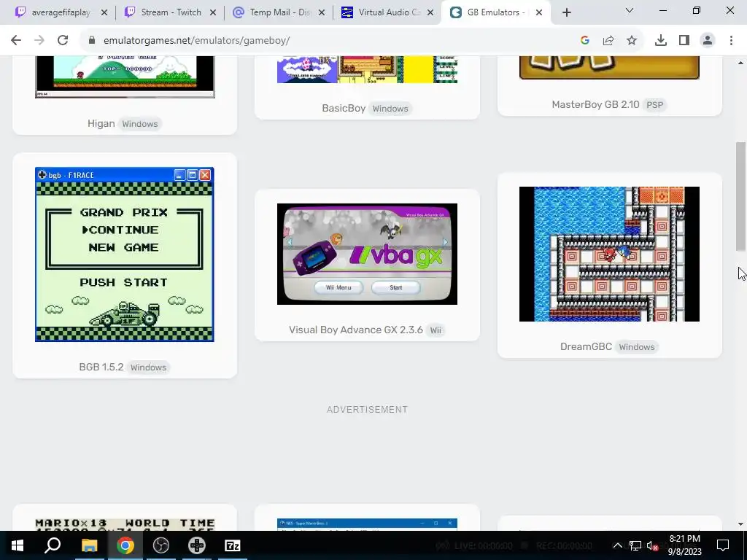Click the Higan Mario screenshot thumbnail
This screenshot has height=560, width=747.
pos(125,77)
